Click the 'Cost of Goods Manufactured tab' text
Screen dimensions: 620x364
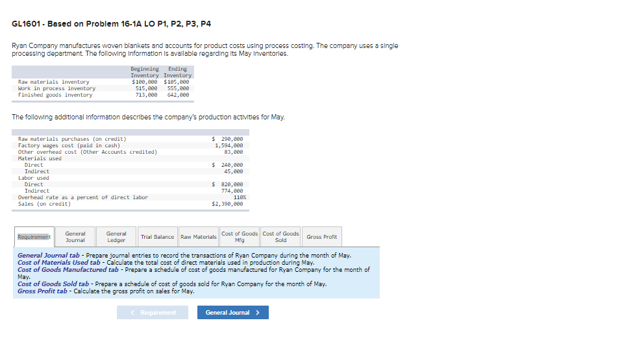pyautogui.click(x=68, y=269)
